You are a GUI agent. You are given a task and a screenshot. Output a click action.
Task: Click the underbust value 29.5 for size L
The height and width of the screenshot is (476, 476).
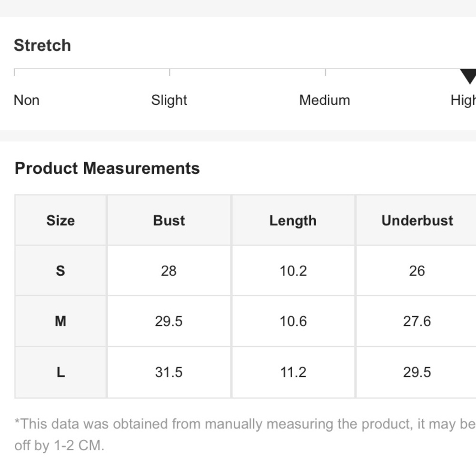417,372
